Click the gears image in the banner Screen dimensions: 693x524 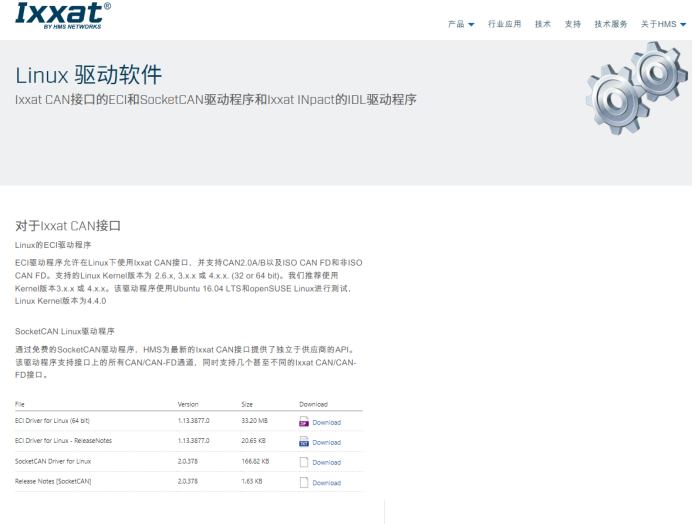pyautogui.click(x=636, y=87)
